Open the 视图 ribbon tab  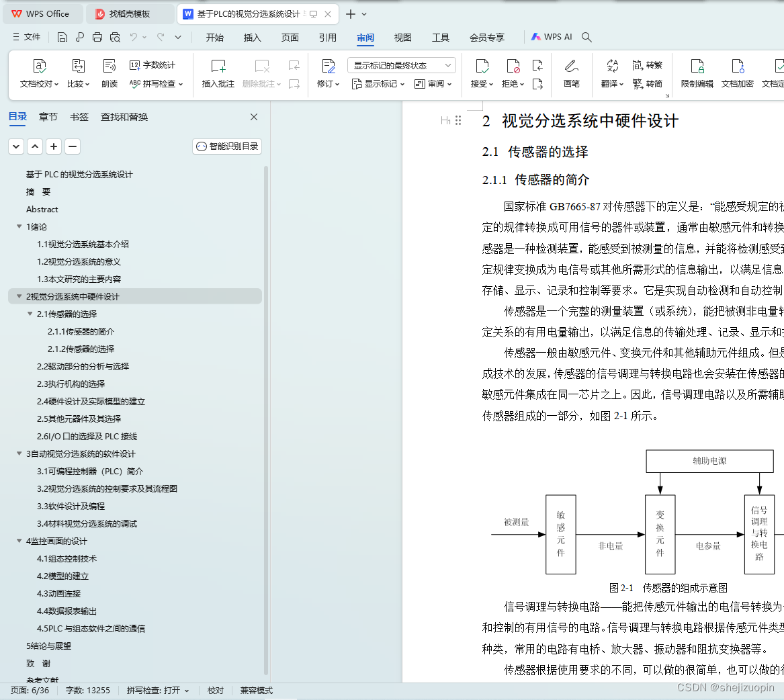(402, 38)
